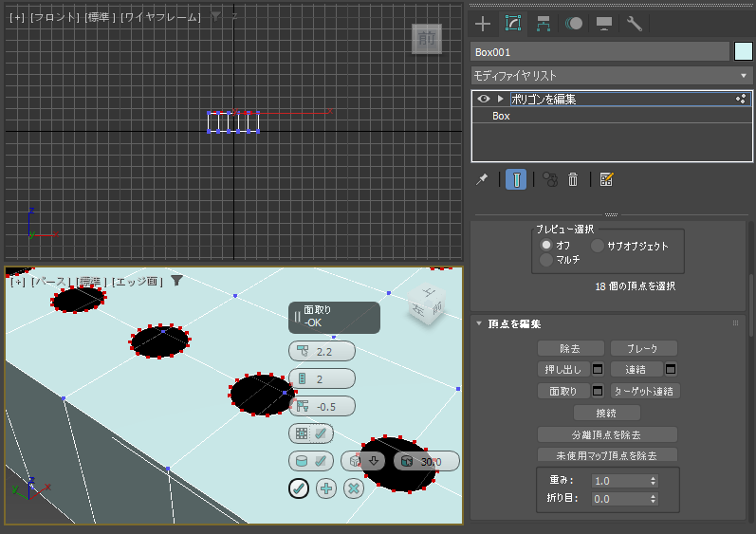Click the Pin Stack icon
756x534 pixels.
coord(482,180)
